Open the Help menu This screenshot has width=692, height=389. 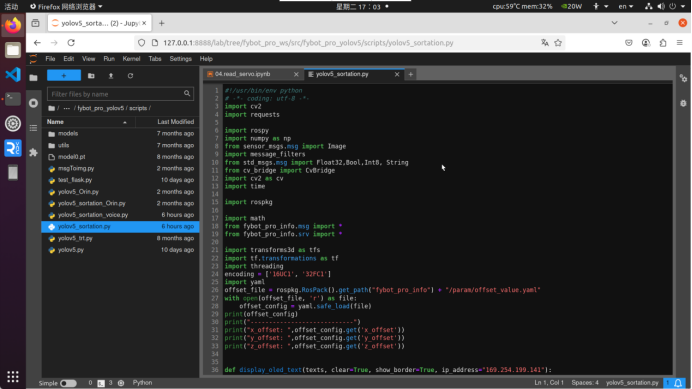[206, 59]
